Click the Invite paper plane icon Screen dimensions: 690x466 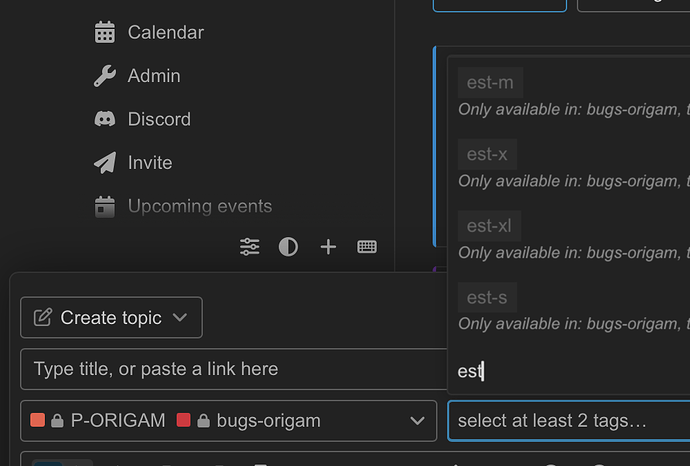point(105,163)
